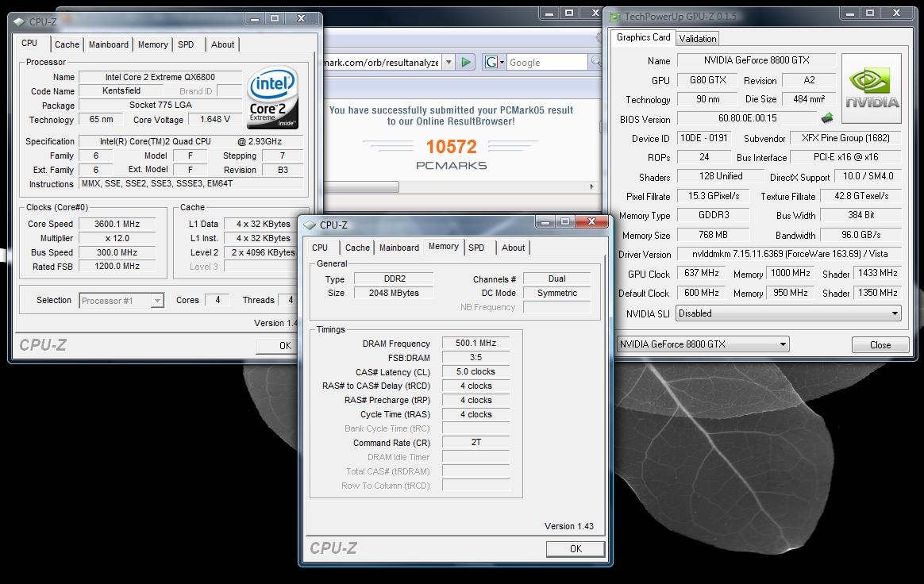Image resolution: width=924 pixels, height=584 pixels.
Task: Click the CAS# Latency 5.0 clocks value
Action: click(x=475, y=371)
